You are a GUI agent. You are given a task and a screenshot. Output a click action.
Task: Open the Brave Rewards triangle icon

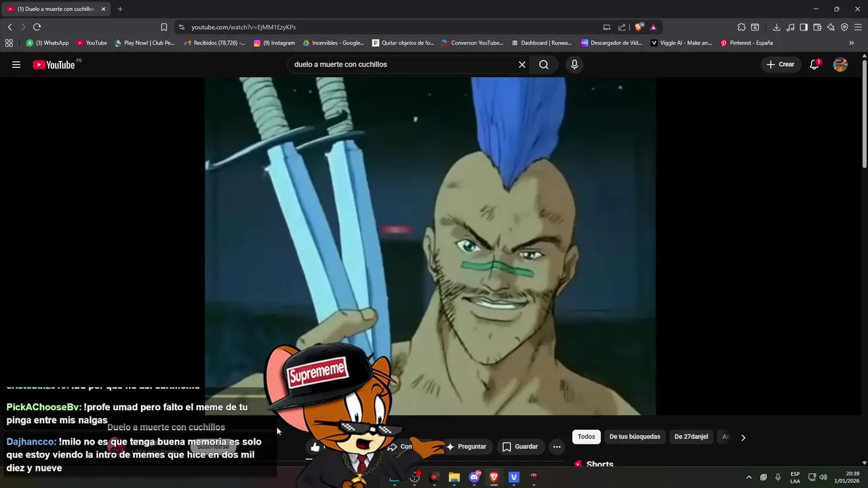pyautogui.click(x=653, y=27)
